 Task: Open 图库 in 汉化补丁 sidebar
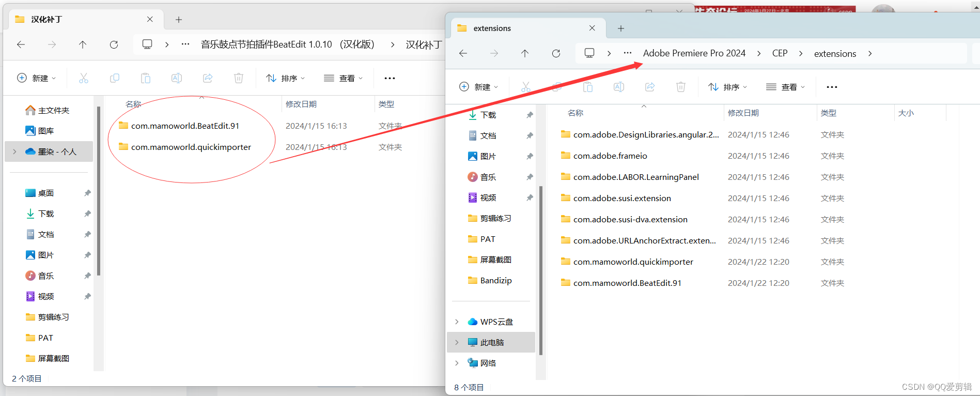(x=39, y=131)
